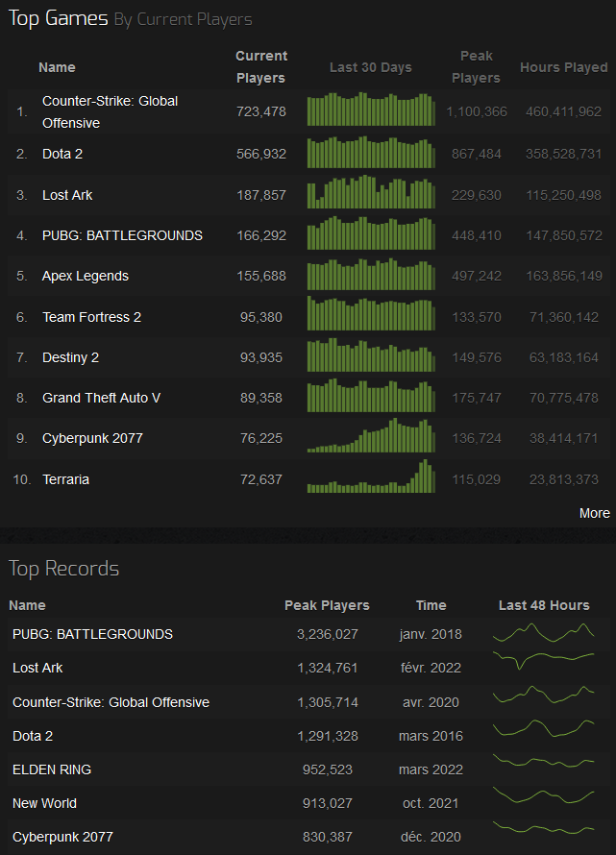The image size is (616, 855).
Task: Open Team Fortress 2 game page
Action: click(x=91, y=317)
